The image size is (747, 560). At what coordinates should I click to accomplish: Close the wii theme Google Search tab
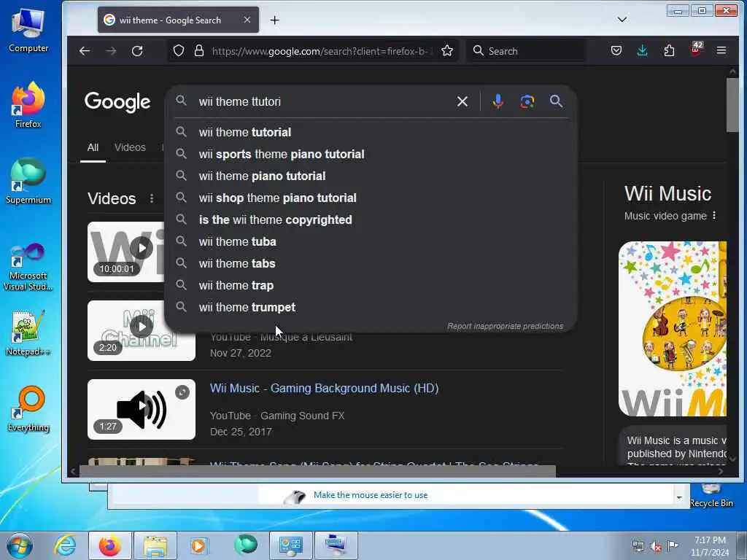247,20
